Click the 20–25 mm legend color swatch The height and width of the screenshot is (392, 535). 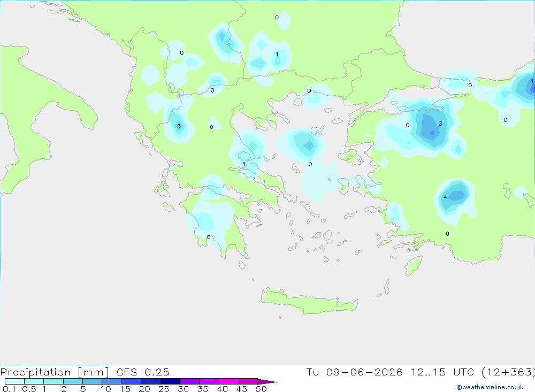[150, 381]
